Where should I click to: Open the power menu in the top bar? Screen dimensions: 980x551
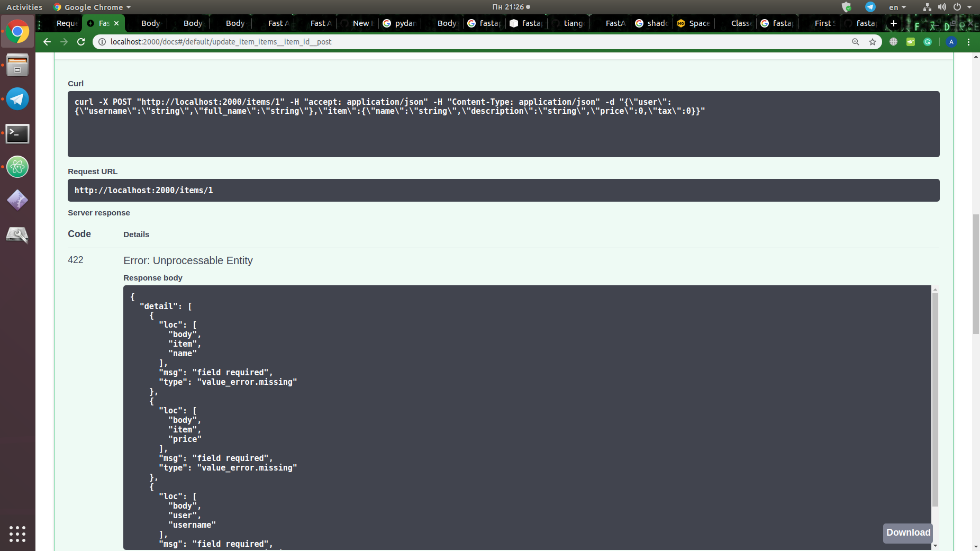point(958,7)
